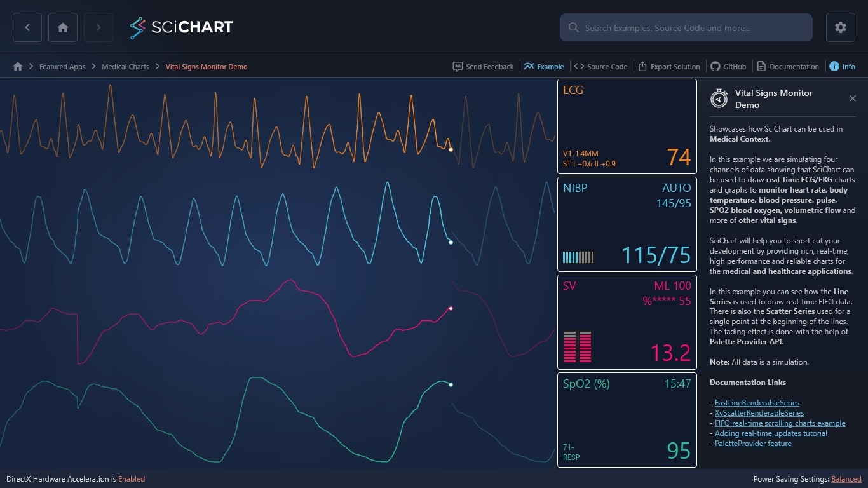This screenshot has width=868, height=488.
Task: Click the orange ECG trace marker dot
Action: [x=451, y=149]
